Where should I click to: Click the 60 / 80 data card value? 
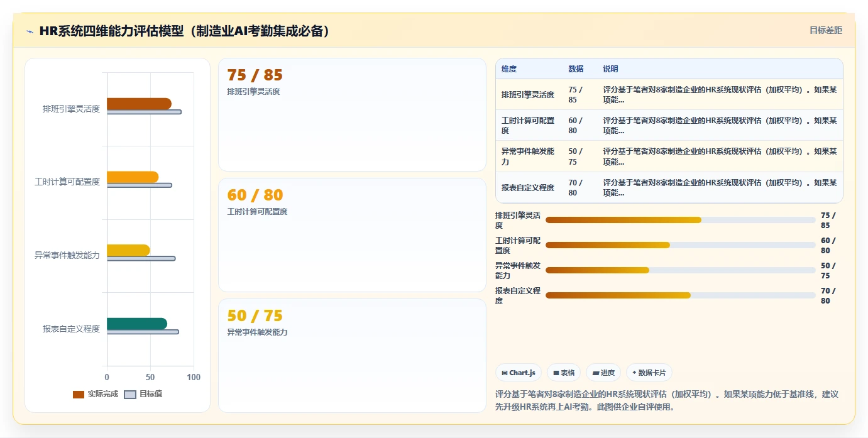point(255,195)
